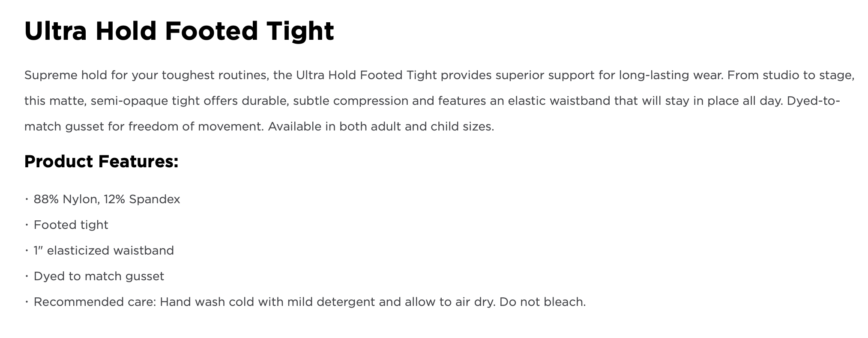Click 'stay in place all day' text
The width and height of the screenshot is (868, 338).
(724, 101)
